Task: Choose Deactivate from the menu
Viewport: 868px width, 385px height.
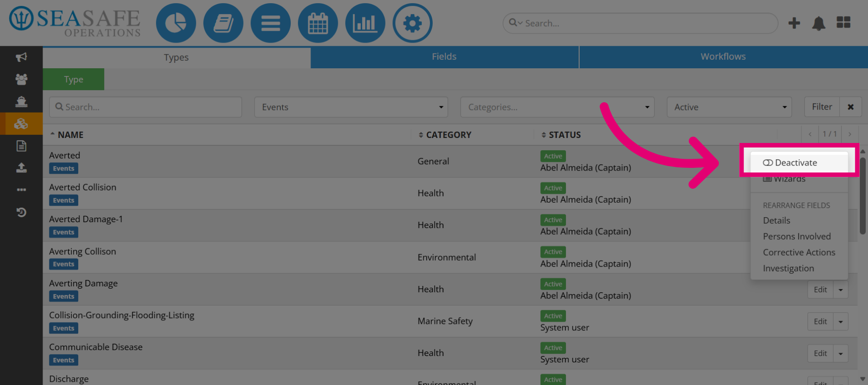Action: click(x=799, y=163)
